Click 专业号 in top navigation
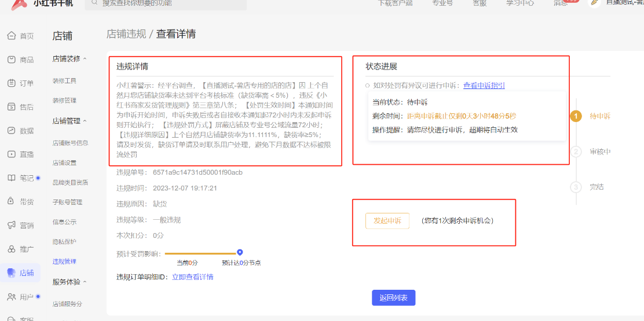The width and height of the screenshot is (644, 321). 442,3
